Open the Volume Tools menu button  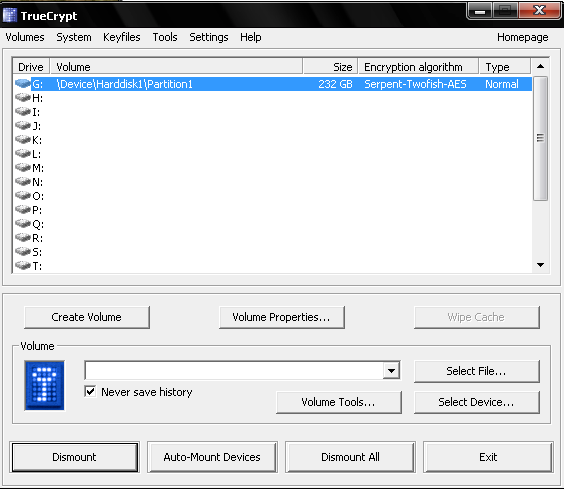coord(338,402)
